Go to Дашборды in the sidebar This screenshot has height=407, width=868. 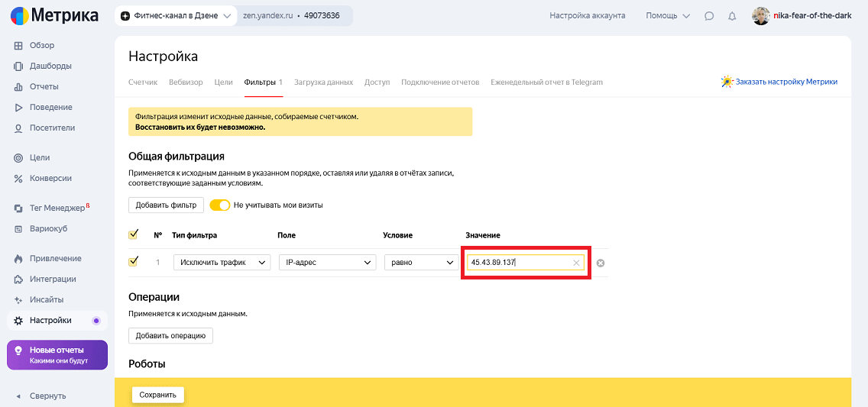(50, 66)
